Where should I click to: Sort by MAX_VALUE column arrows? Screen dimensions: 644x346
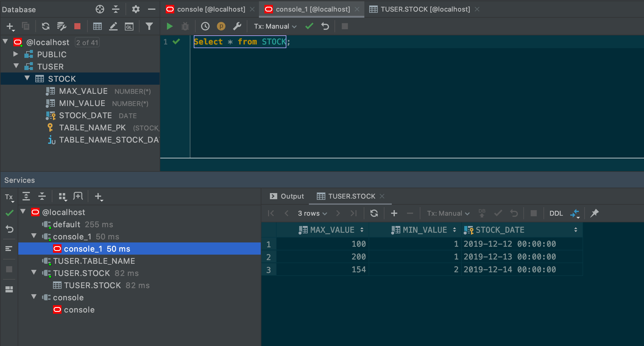pyautogui.click(x=362, y=230)
